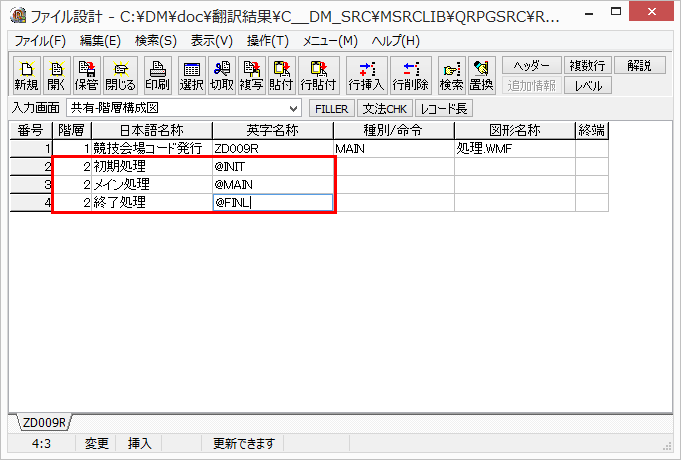Click the 処理.WMF cell
681x460 pixels.
coord(515,149)
